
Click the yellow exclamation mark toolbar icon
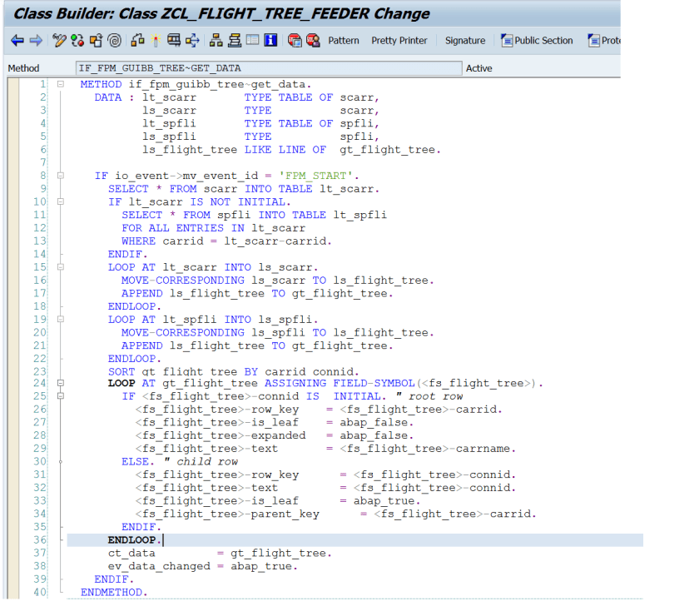(156, 40)
